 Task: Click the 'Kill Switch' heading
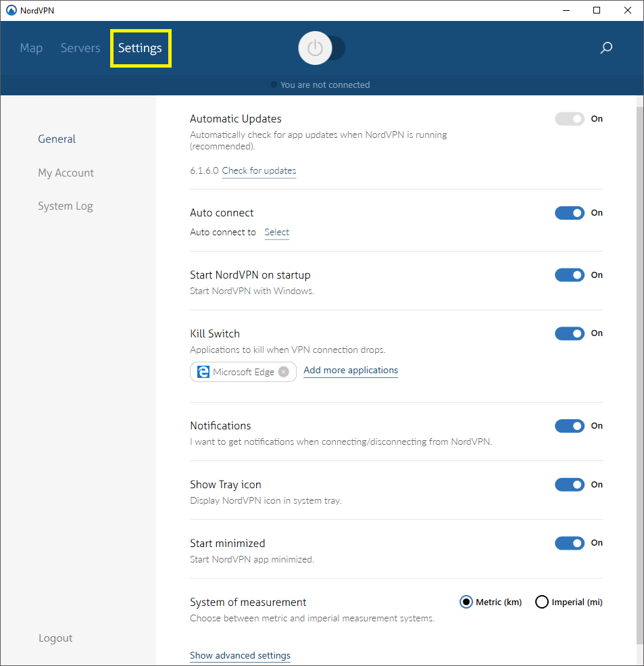pos(215,334)
